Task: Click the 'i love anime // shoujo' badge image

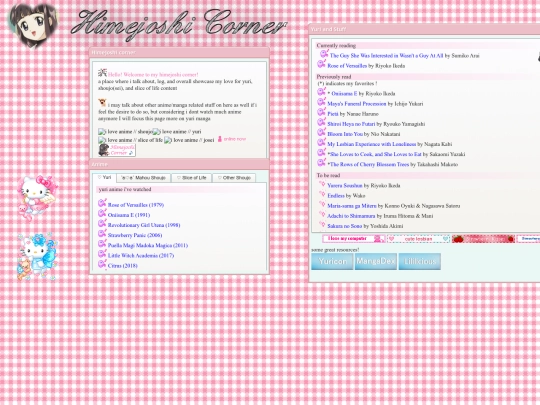Action: 125,132
